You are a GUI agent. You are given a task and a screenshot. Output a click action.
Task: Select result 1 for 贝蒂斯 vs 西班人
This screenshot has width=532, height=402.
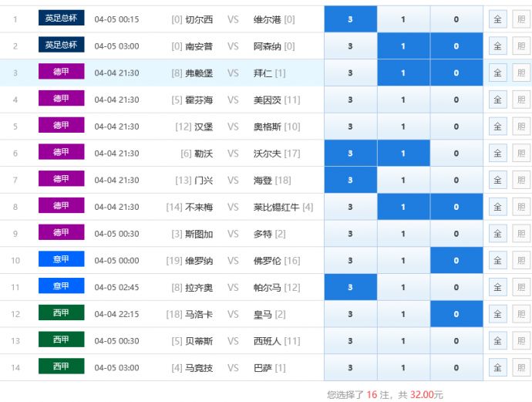pos(402,341)
